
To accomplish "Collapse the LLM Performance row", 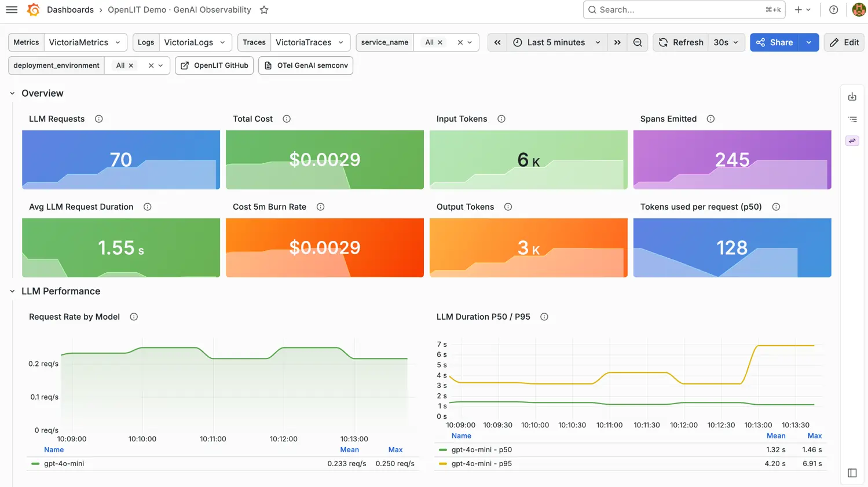I will pos(12,291).
